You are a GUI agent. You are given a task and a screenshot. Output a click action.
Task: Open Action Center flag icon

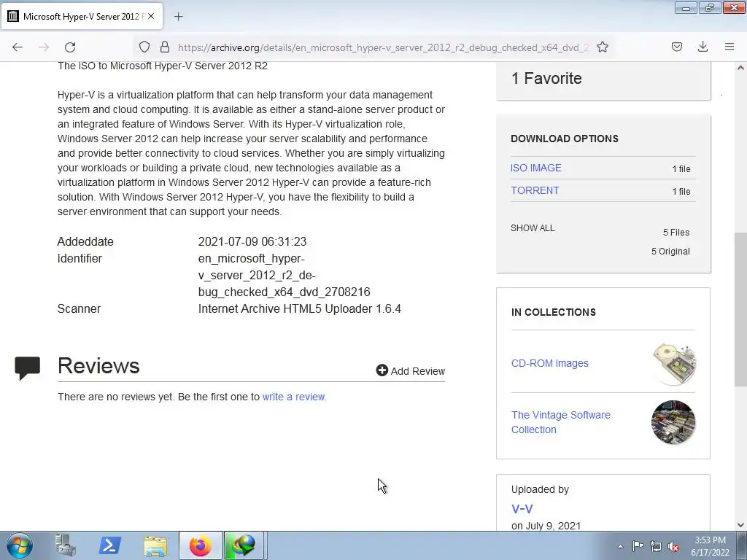(x=638, y=546)
